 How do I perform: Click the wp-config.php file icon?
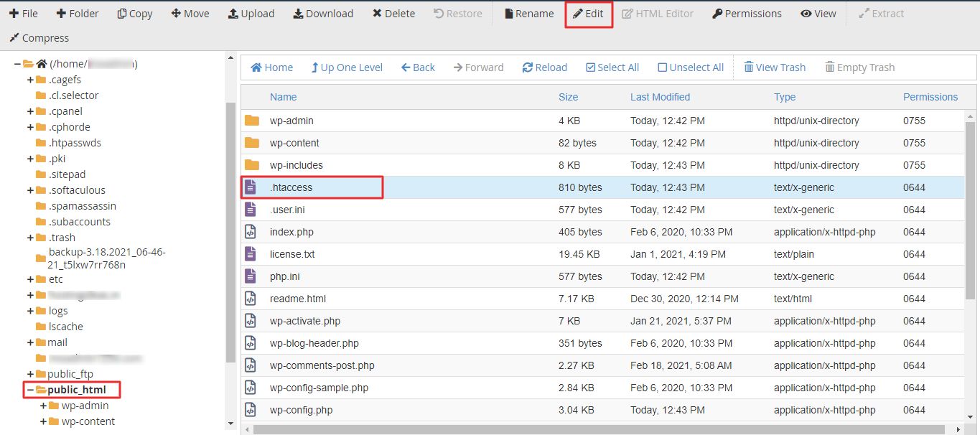(x=251, y=410)
